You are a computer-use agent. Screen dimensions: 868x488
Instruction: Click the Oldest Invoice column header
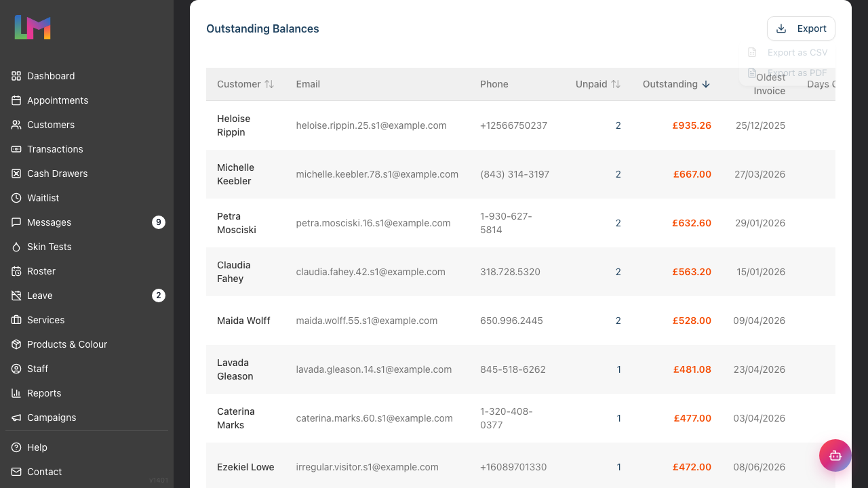pos(770,84)
